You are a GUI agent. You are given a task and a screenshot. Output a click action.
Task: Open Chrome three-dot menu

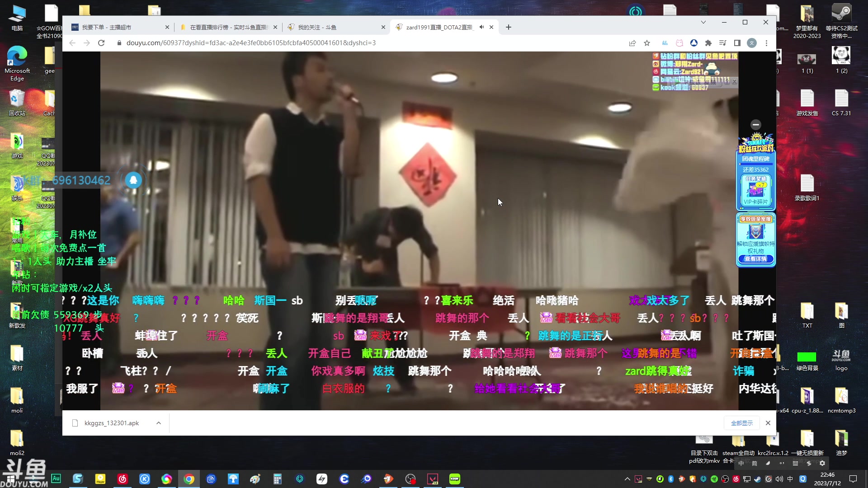tap(766, 43)
